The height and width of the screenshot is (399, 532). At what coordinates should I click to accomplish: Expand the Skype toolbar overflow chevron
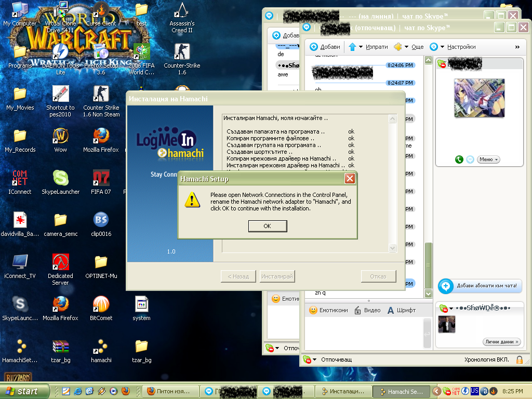coord(517,47)
